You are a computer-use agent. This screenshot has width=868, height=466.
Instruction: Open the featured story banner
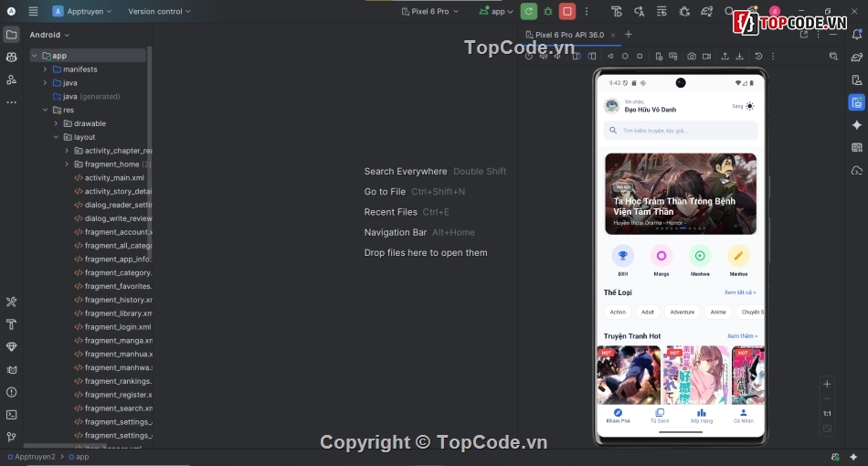pos(681,194)
